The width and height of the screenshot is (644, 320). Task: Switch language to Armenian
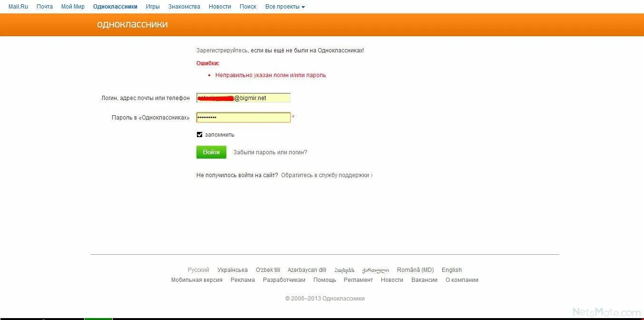coord(344,270)
